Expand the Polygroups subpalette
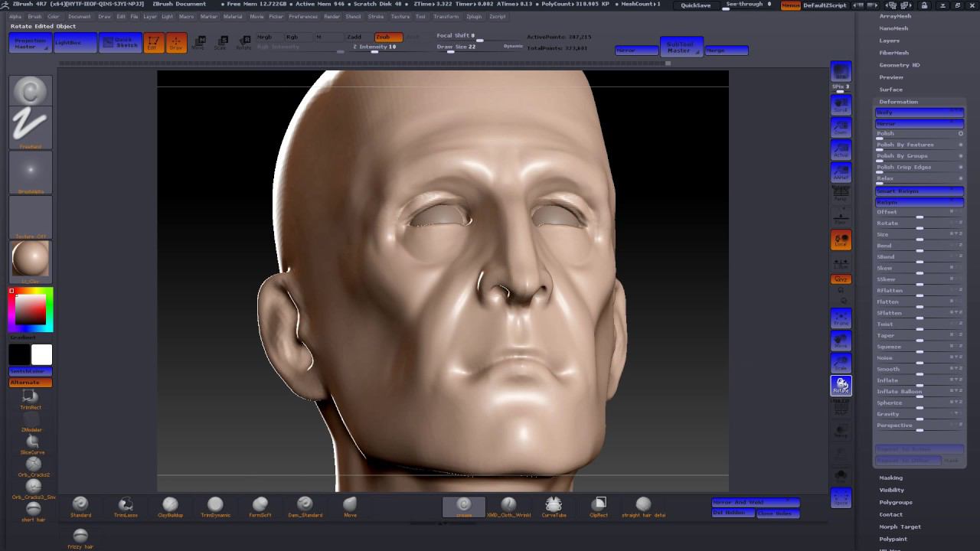980x551 pixels. tap(895, 502)
